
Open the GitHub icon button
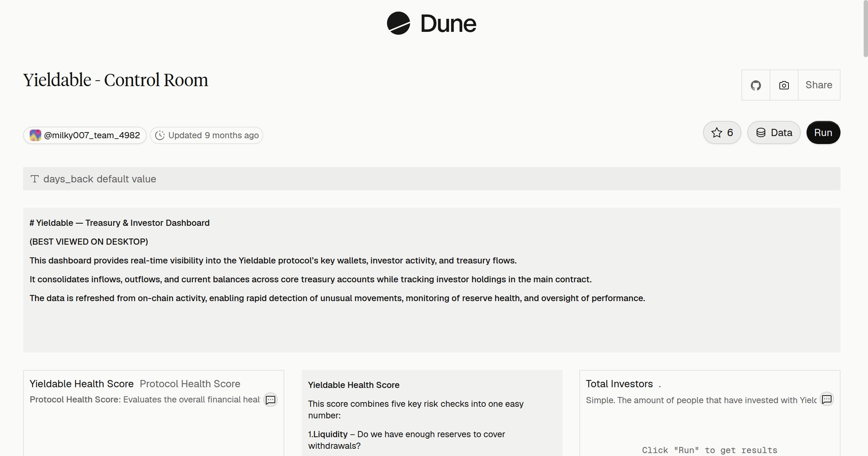[x=756, y=85]
